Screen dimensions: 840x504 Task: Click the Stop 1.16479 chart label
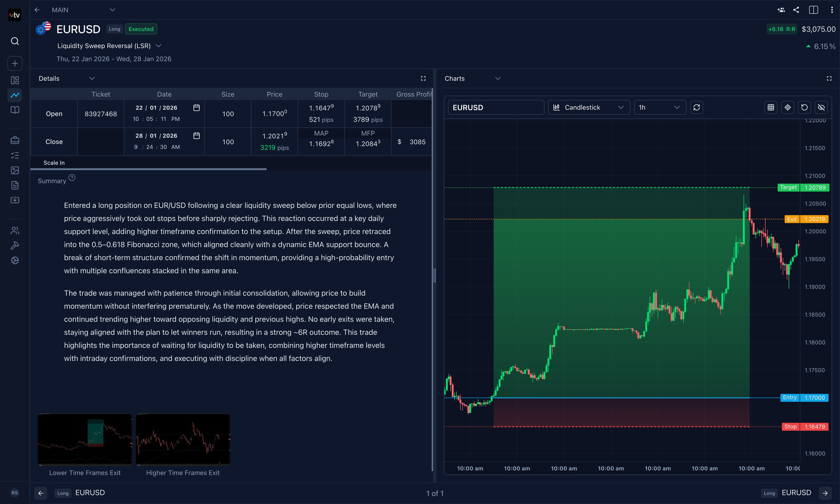pos(805,427)
